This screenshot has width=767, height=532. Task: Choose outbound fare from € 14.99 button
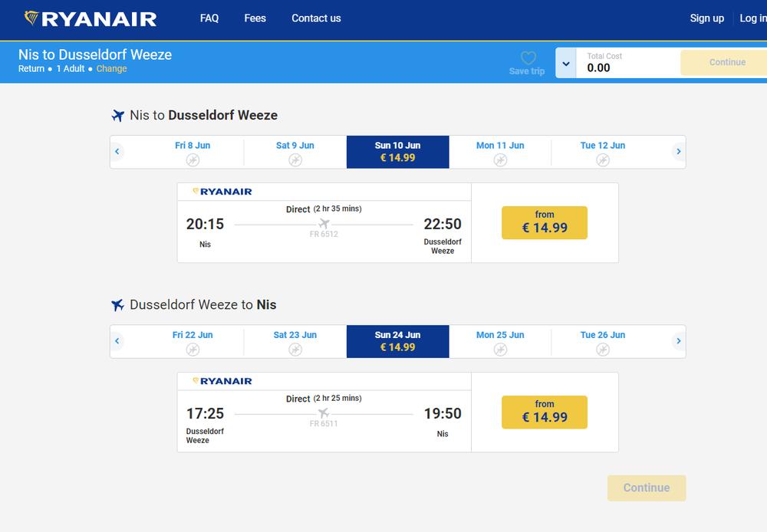[x=545, y=222]
